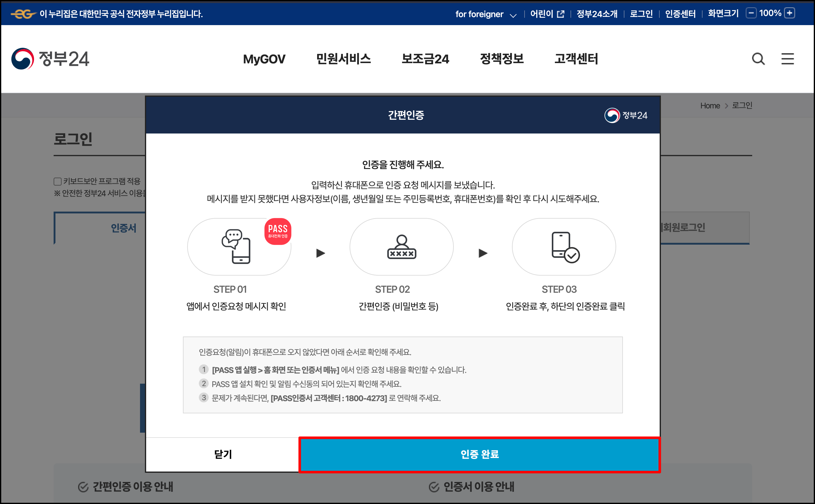815x504 pixels.
Task: Click 로그인 in the breadcrumb
Action: [x=742, y=105]
